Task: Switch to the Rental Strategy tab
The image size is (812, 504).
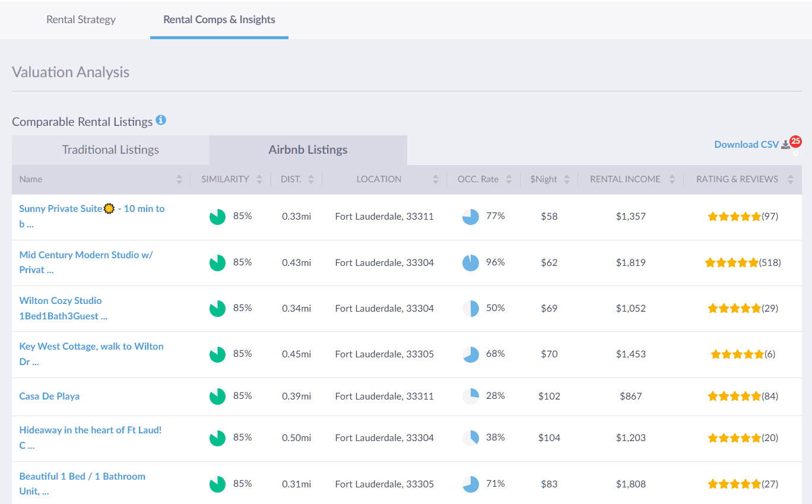Action: (81, 19)
